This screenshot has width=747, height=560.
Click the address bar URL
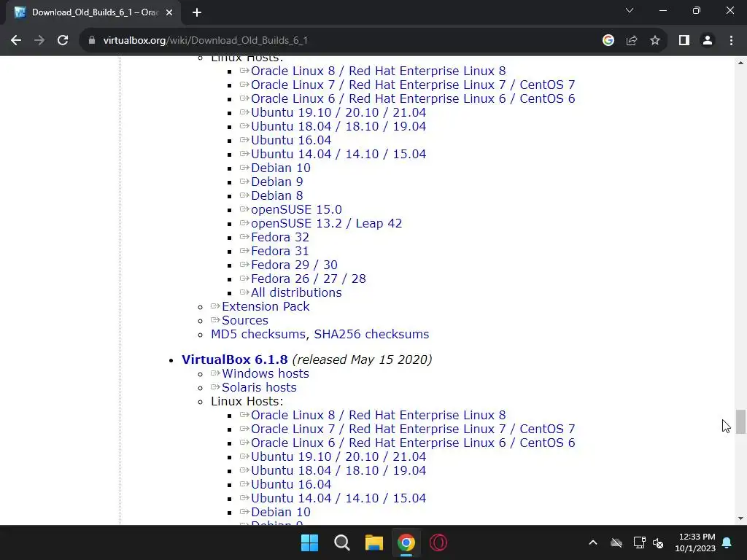click(205, 41)
